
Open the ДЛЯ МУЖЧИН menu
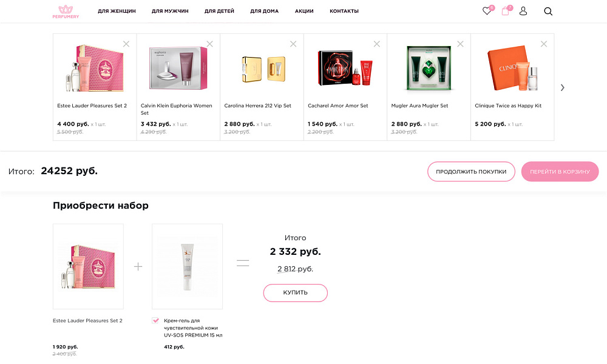pos(170,11)
